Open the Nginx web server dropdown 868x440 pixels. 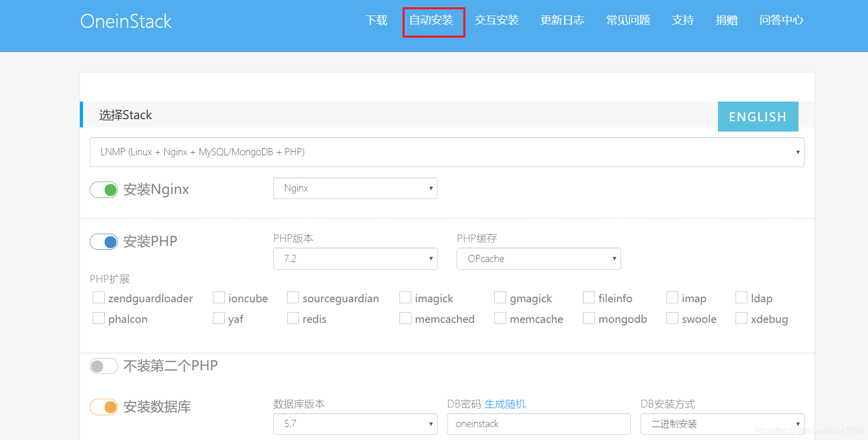355,188
